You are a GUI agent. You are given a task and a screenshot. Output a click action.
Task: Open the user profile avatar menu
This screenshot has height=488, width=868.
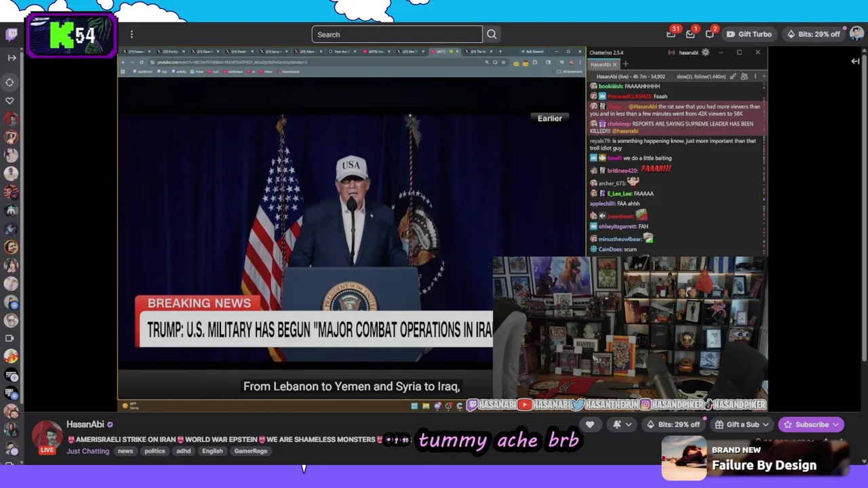pos(856,34)
